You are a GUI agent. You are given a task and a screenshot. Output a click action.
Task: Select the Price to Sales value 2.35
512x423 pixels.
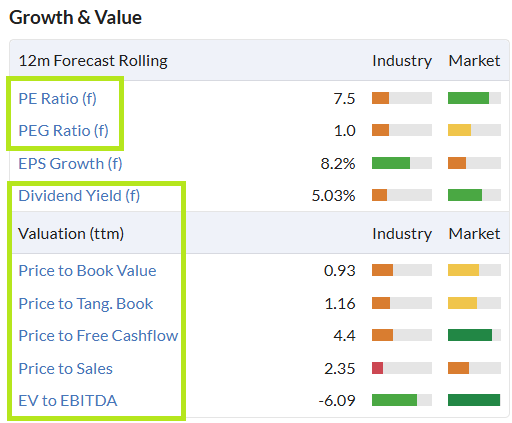(340, 369)
